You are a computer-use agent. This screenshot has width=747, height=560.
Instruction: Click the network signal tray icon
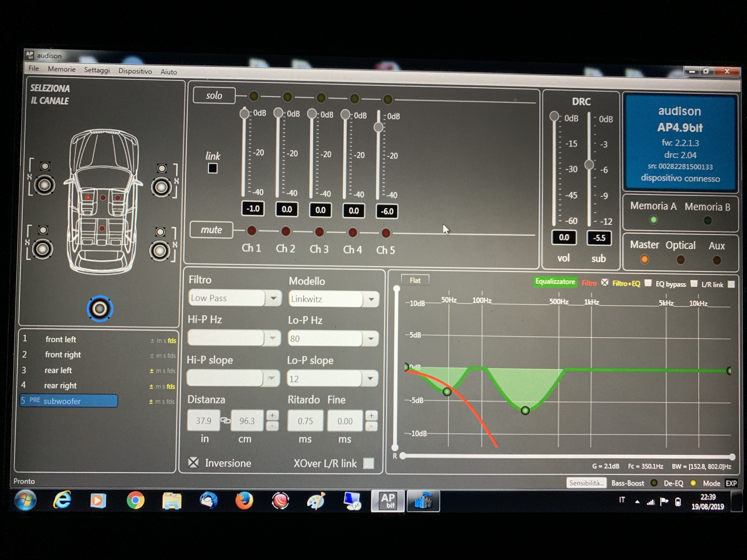[x=650, y=502]
